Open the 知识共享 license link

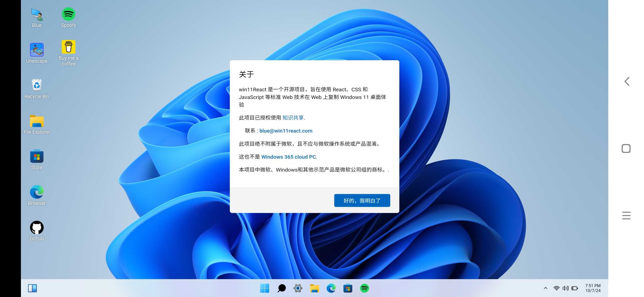tap(293, 118)
